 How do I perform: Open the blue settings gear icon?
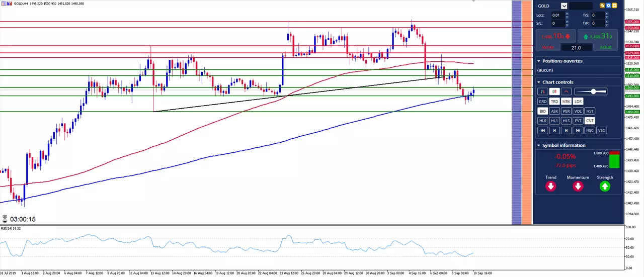click(x=608, y=6)
